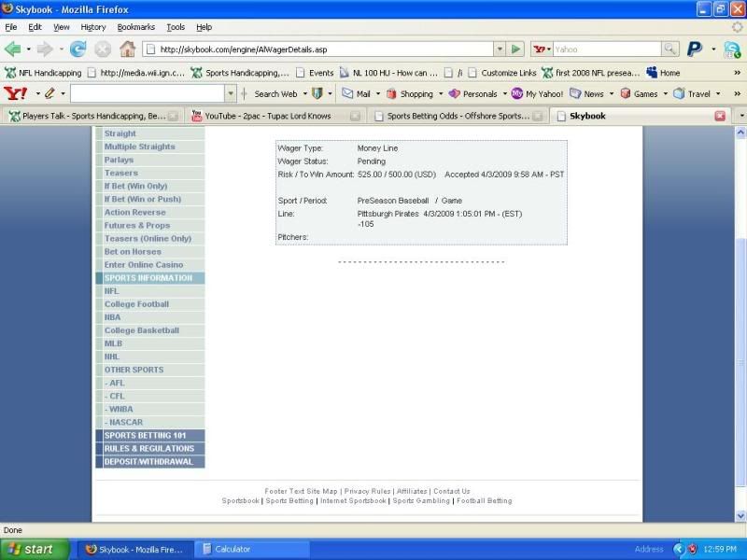Open the Events bookmark
This screenshot has height=560, width=747.
315,73
